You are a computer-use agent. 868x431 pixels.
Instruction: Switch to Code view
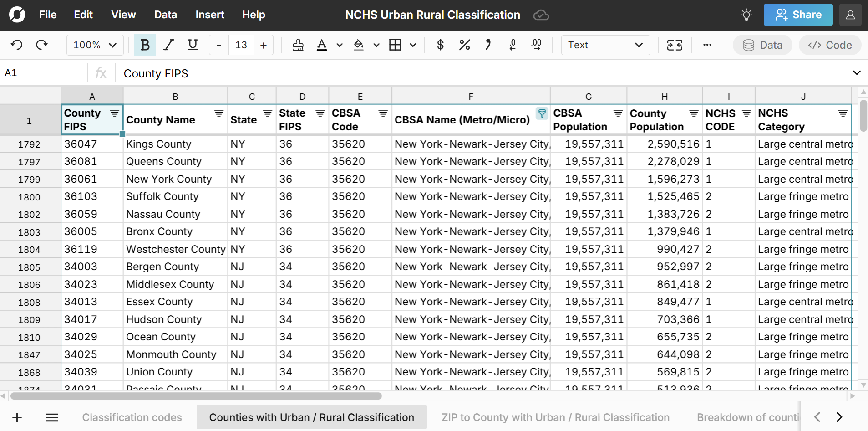click(829, 45)
